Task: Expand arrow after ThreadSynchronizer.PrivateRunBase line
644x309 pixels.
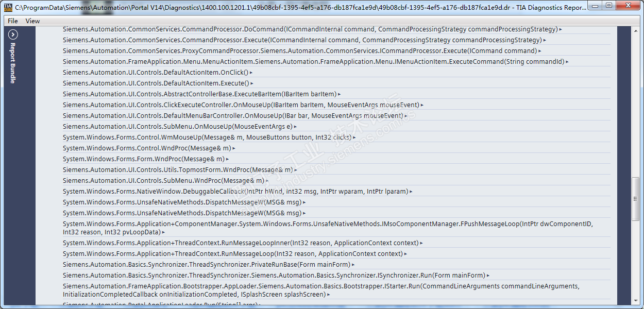Action: click(x=353, y=265)
